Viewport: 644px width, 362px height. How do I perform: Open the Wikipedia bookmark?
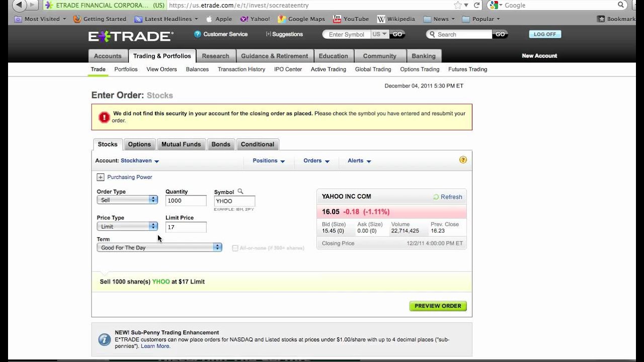(396, 19)
